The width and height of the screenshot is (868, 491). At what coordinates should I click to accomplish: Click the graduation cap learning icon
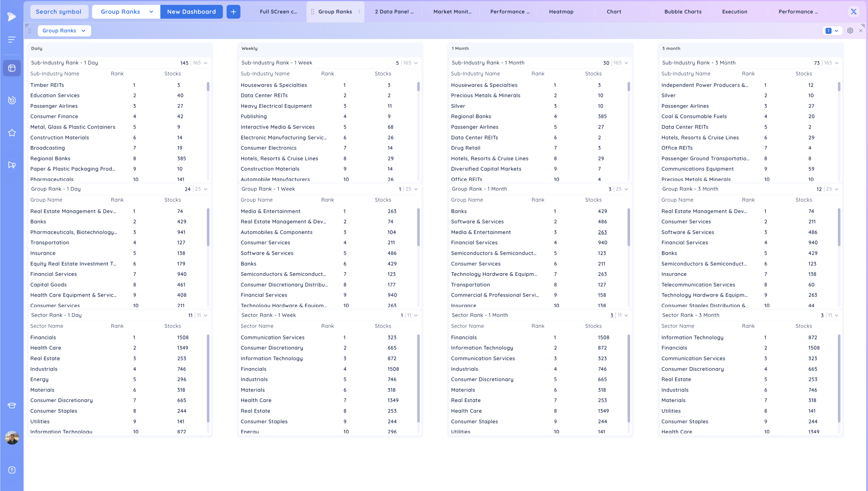[x=12, y=405]
